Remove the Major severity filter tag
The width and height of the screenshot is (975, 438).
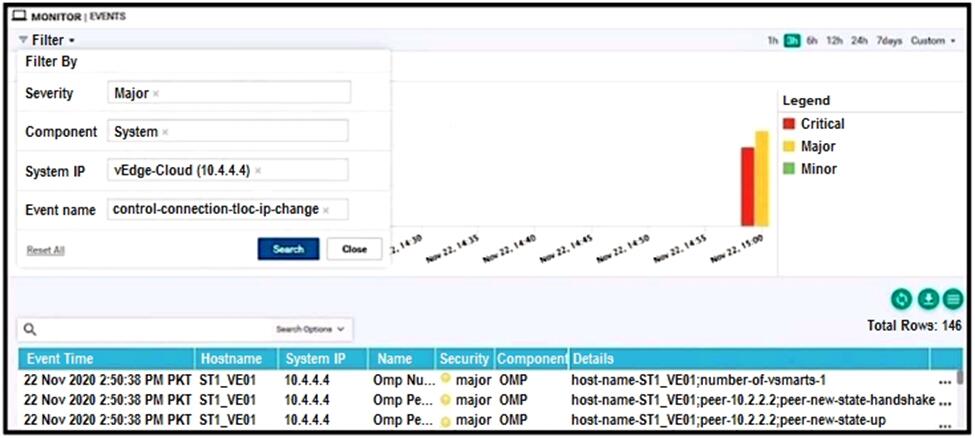tap(156, 93)
